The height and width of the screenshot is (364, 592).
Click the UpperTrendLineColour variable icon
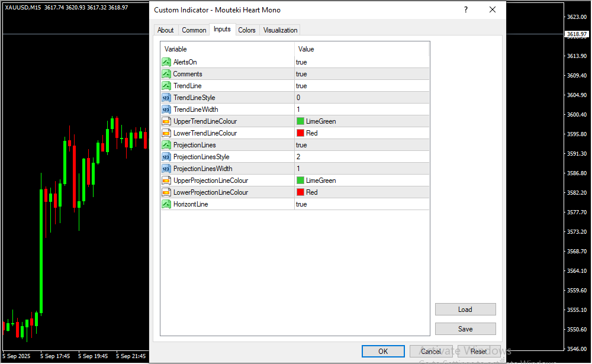tap(166, 121)
